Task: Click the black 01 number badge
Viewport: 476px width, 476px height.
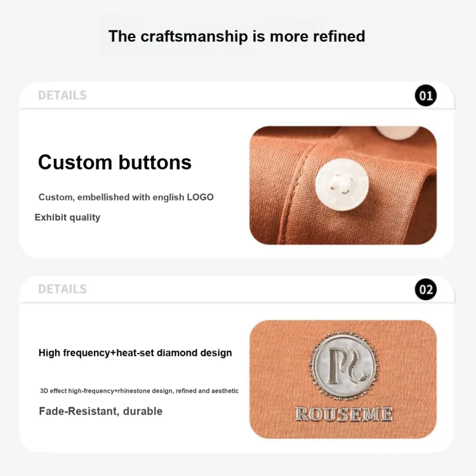Action: click(426, 95)
